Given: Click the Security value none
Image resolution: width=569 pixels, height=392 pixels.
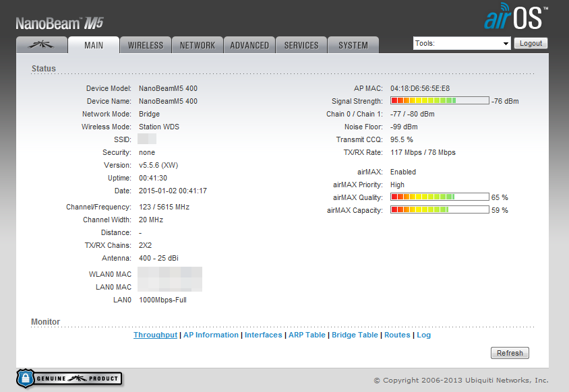Looking at the screenshot, I should click(147, 152).
